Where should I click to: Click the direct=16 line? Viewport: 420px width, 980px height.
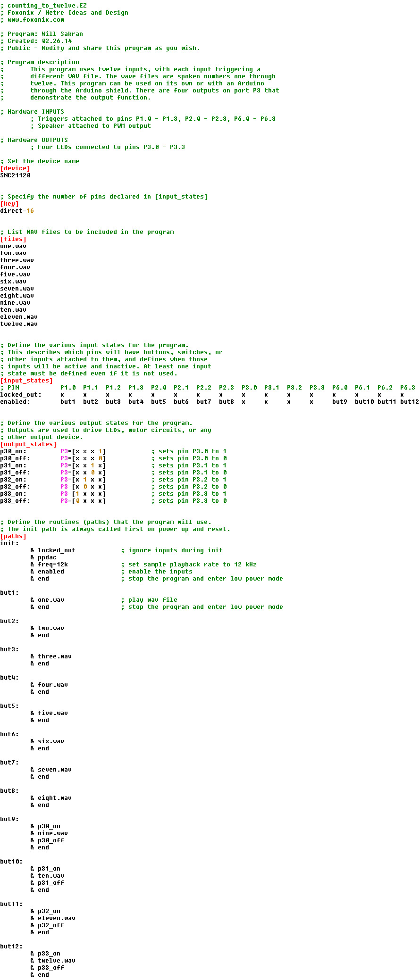[17, 211]
